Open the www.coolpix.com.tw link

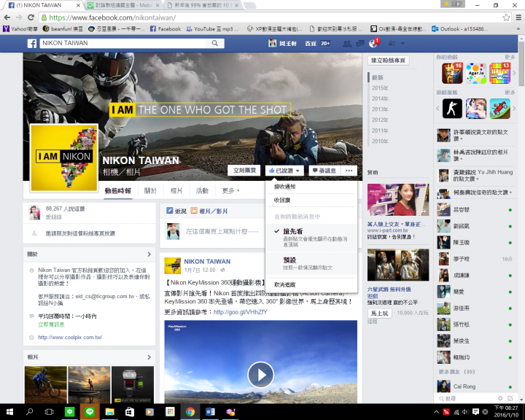pyautogui.click(x=70, y=338)
